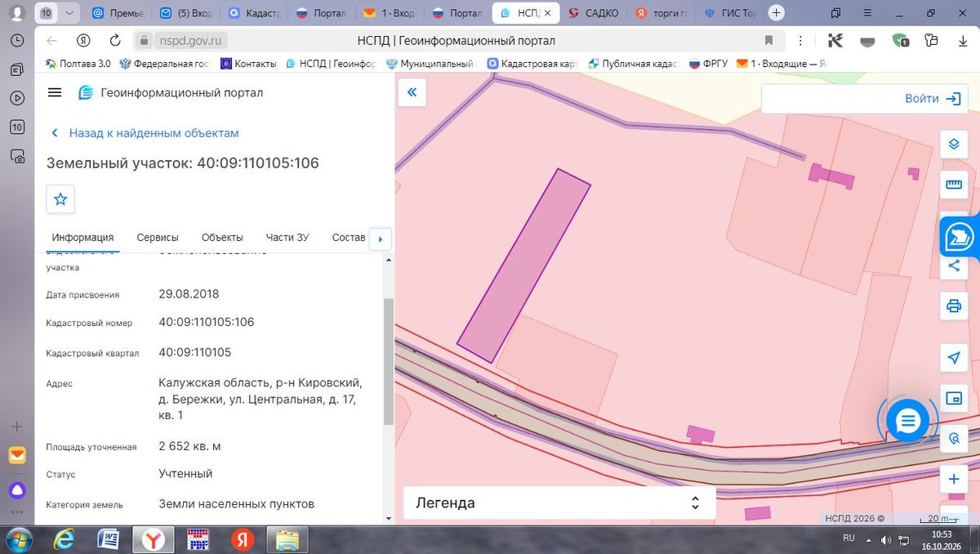980x554 pixels.
Task: Switch to Информация tab
Action: click(x=82, y=238)
